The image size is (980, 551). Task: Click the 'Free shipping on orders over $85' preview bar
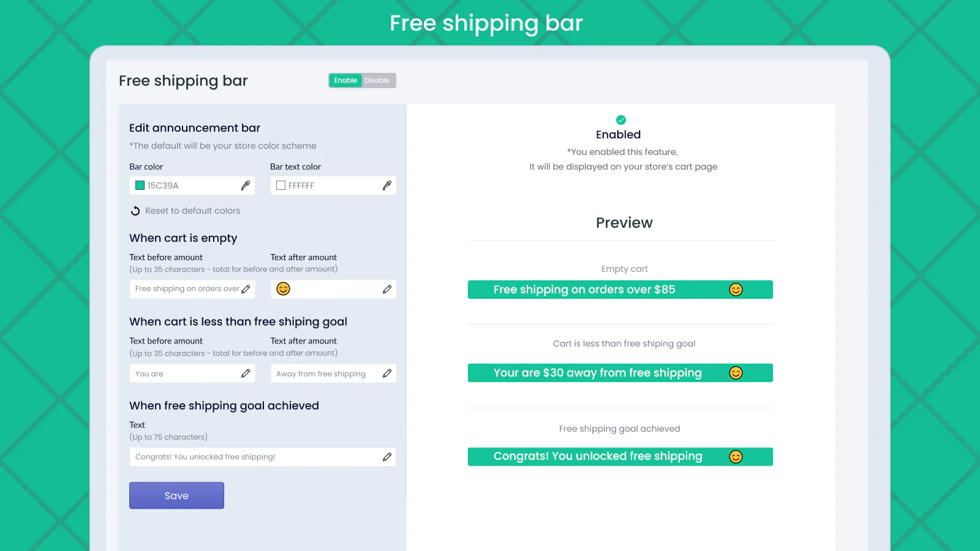pos(620,290)
